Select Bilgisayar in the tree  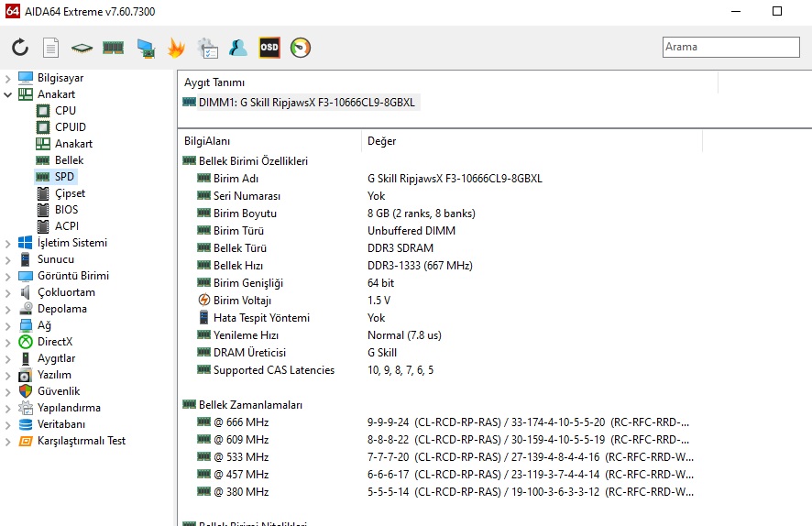tap(60, 78)
